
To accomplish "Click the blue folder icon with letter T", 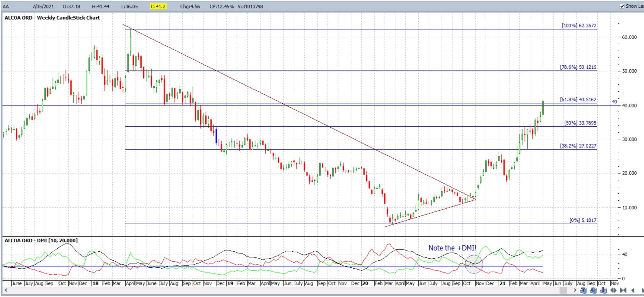I will tap(583, 290).
